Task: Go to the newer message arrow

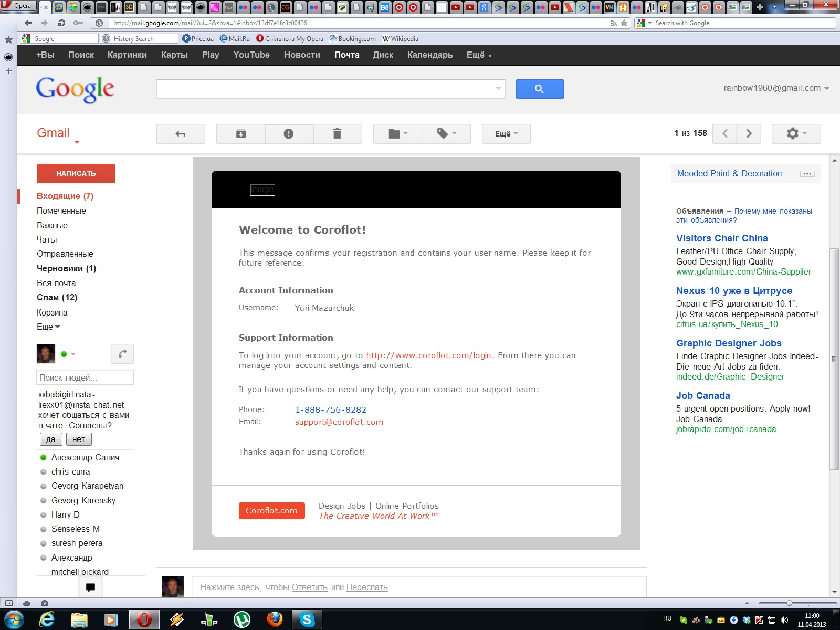Action: point(725,133)
